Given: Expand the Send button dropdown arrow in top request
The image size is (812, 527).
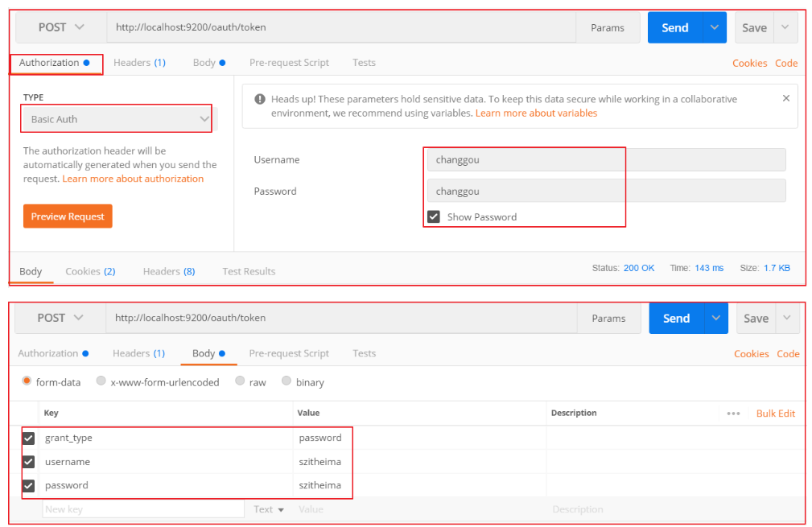Looking at the screenshot, I should coord(715,27).
